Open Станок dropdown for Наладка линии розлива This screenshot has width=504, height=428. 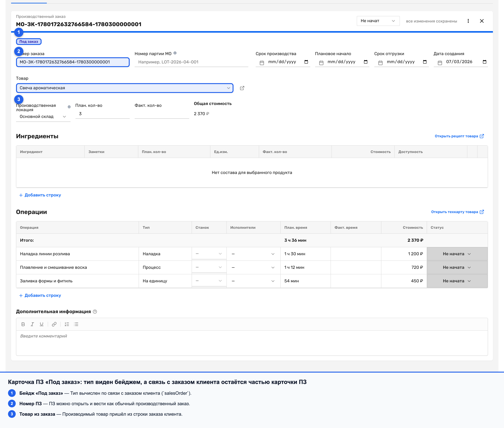[209, 254]
